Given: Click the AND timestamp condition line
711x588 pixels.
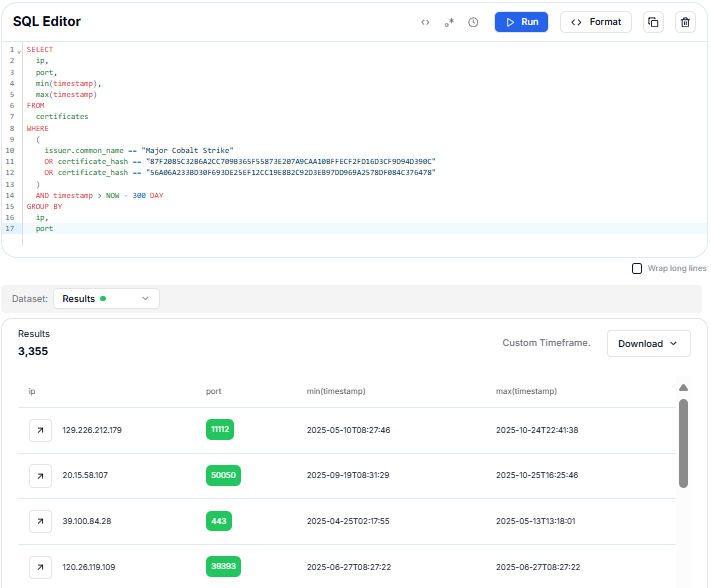Looking at the screenshot, I should pyautogui.click(x=99, y=195).
